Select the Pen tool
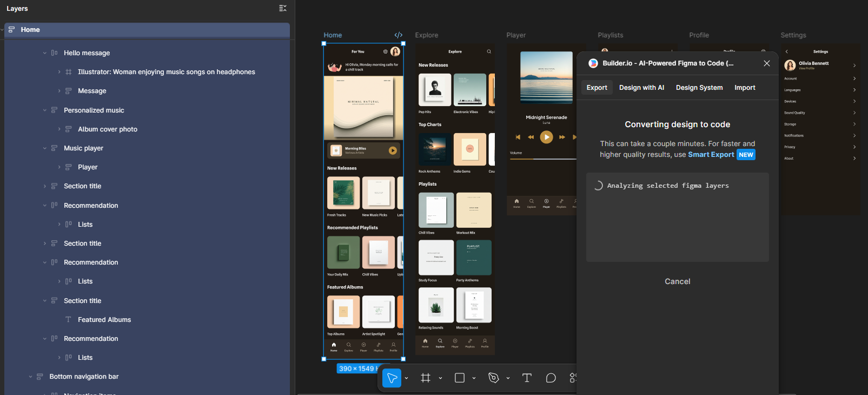The width and height of the screenshot is (868, 395). [493, 378]
